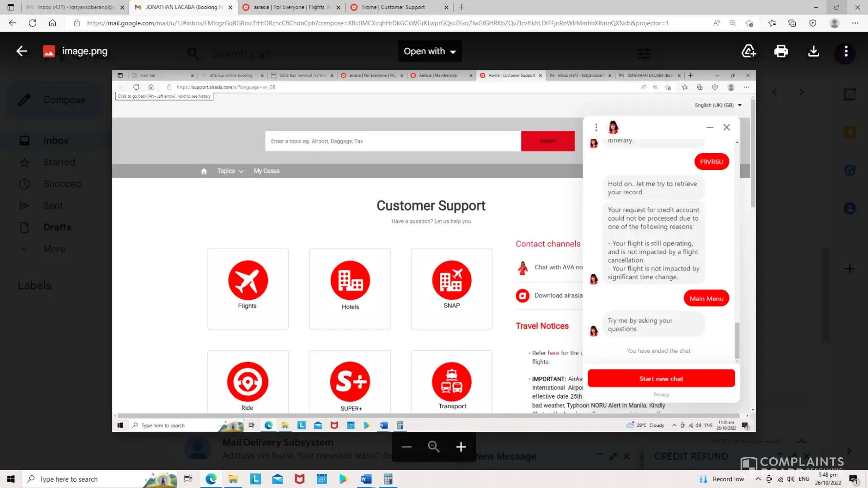Viewport: 868px width, 488px height.
Task: Open Microsoft Edge from the taskbar
Action: 211,479
